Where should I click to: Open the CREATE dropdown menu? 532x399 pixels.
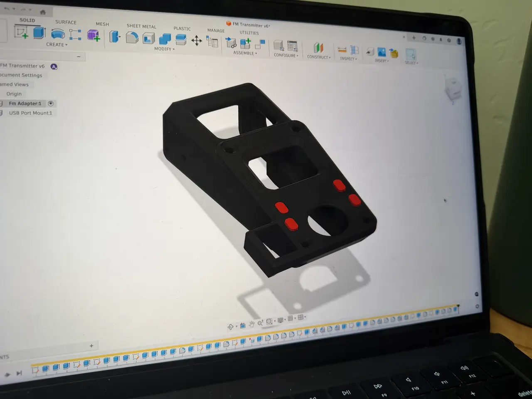coord(57,44)
